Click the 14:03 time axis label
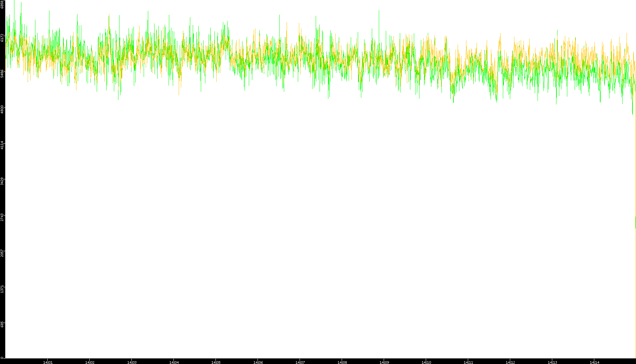The height and width of the screenshot is (364, 636). click(132, 362)
